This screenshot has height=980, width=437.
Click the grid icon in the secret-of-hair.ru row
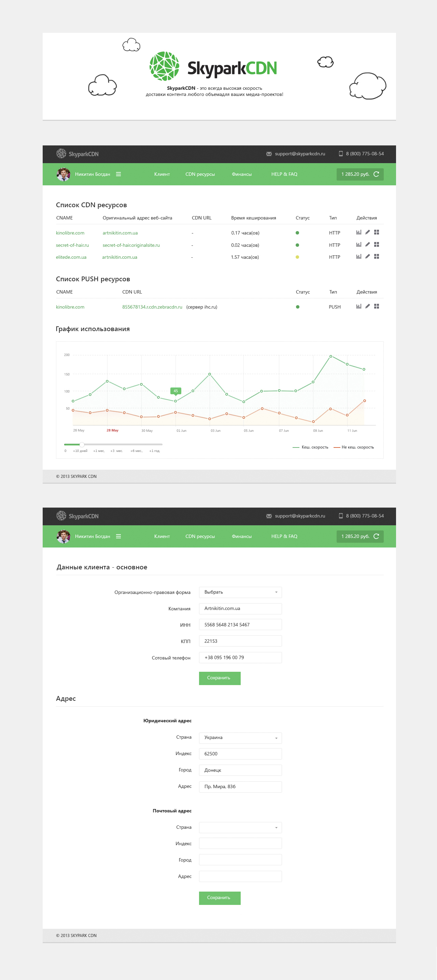[377, 245]
